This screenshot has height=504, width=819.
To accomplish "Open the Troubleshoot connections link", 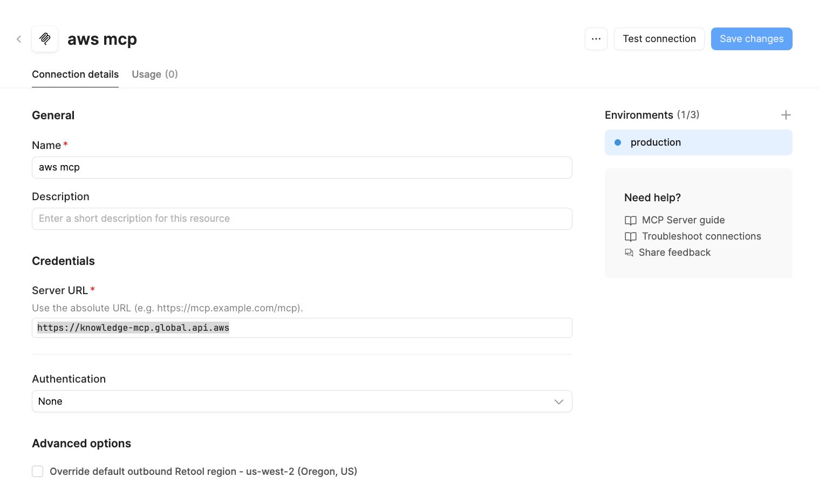I will [x=701, y=236].
